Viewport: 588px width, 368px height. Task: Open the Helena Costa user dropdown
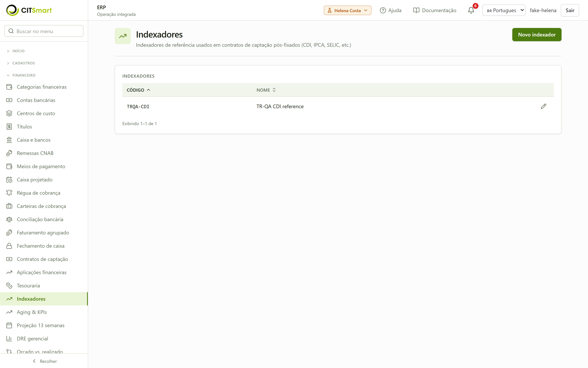[x=347, y=10]
